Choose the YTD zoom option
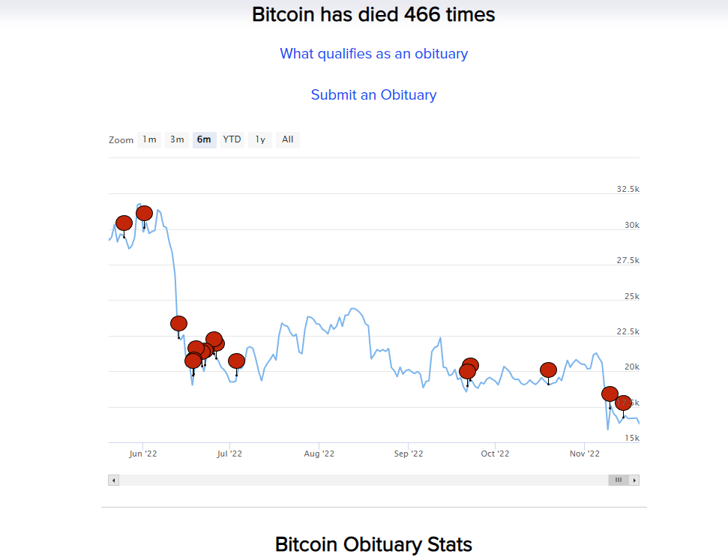This screenshot has width=728, height=560. coord(232,139)
